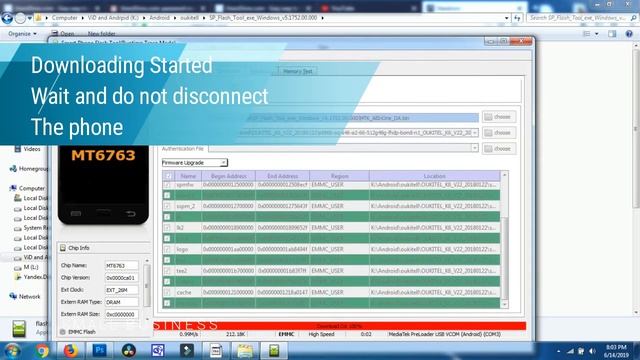This screenshot has width=640, height=360.
Task: Toggle the checkbox for the cache row
Action: tap(167, 292)
